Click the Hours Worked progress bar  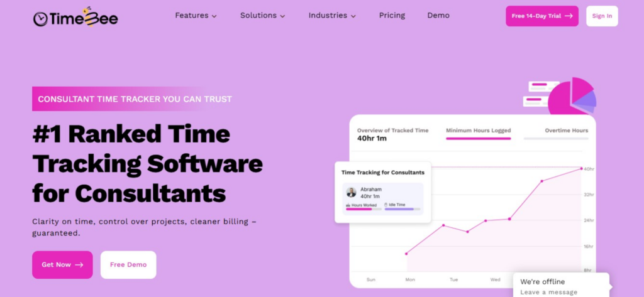coord(364,209)
